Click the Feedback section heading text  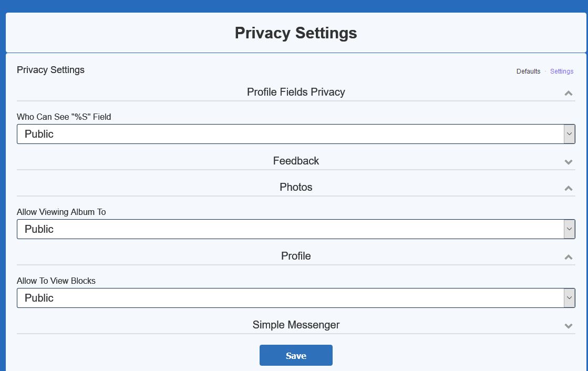point(296,161)
